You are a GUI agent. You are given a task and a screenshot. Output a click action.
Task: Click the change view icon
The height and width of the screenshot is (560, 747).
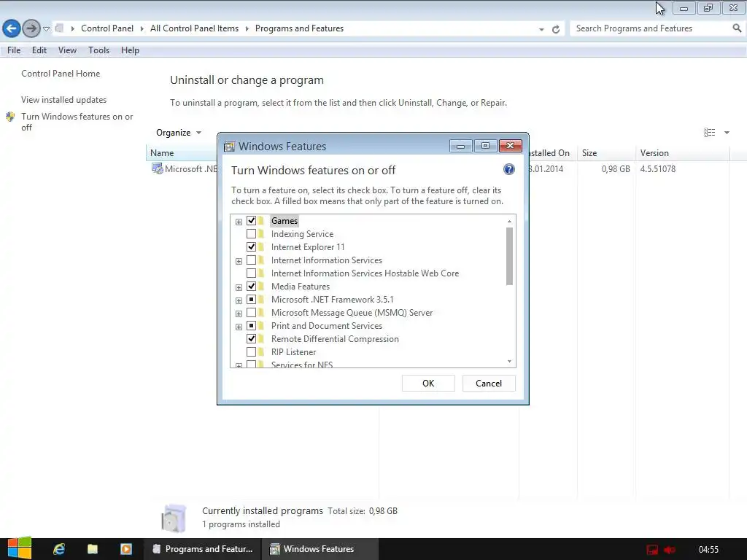pyautogui.click(x=709, y=133)
